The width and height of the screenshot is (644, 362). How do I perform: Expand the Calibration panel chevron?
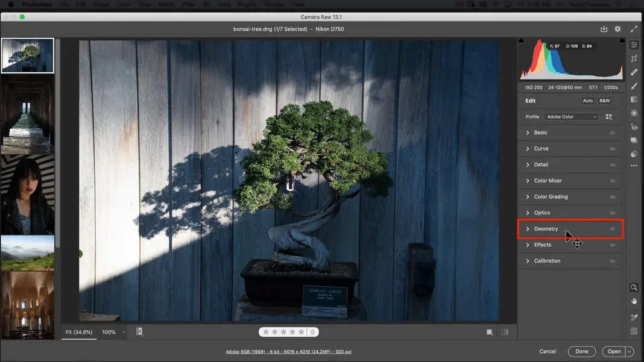pos(528,261)
